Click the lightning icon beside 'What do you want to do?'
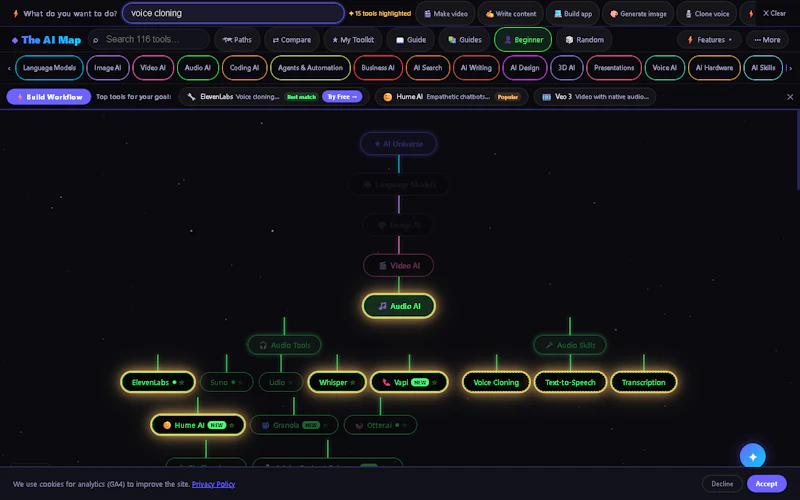This screenshot has height=500, width=800. tap(15, 14)
